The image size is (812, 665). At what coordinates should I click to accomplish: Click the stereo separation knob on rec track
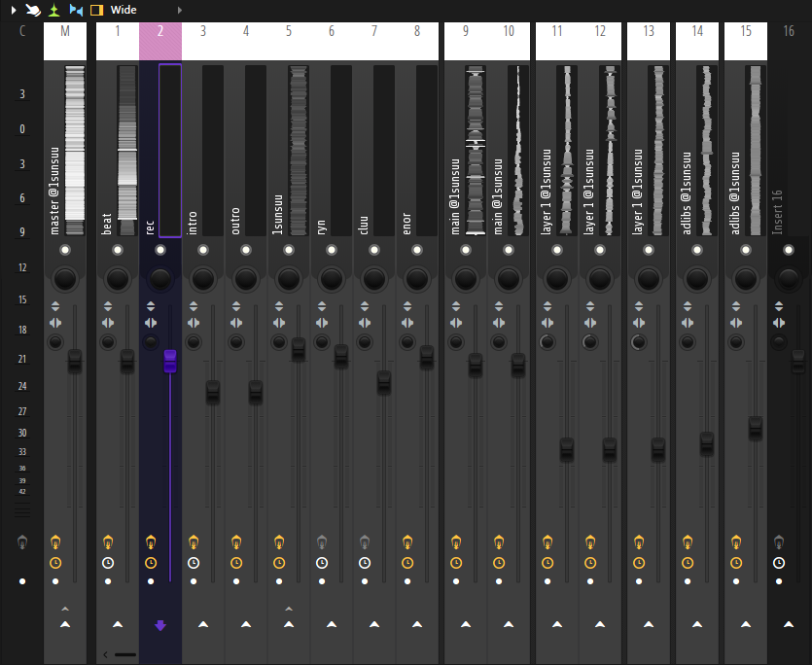coord(151,342)
